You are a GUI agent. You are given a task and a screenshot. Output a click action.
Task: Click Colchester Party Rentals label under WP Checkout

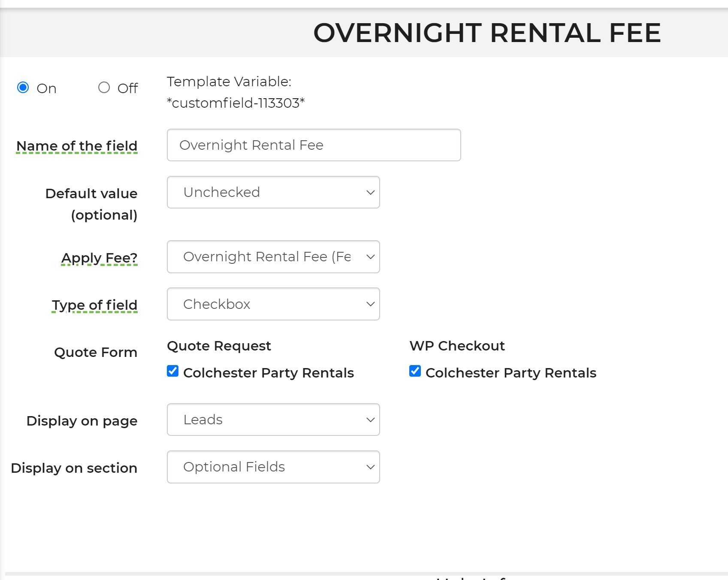[511, 373]
